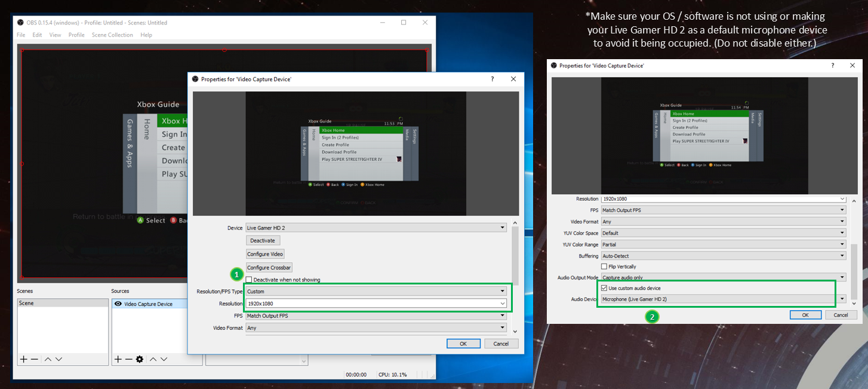Screen dimensions: 868x389
Task: Add a new source with the Sources plus icon
Action: pos(118,359)
